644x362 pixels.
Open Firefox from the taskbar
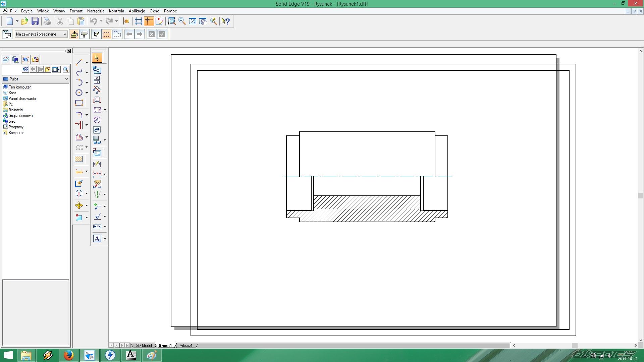point(69,355)
